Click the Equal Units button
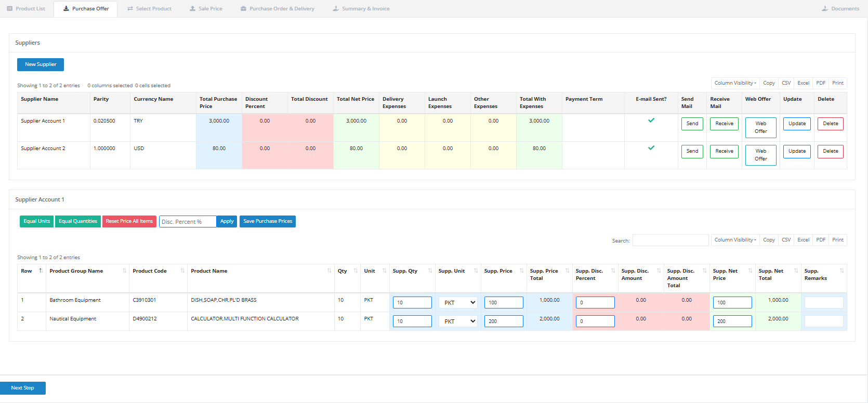Viewport: 868px width, 403px height. [36, 221]
